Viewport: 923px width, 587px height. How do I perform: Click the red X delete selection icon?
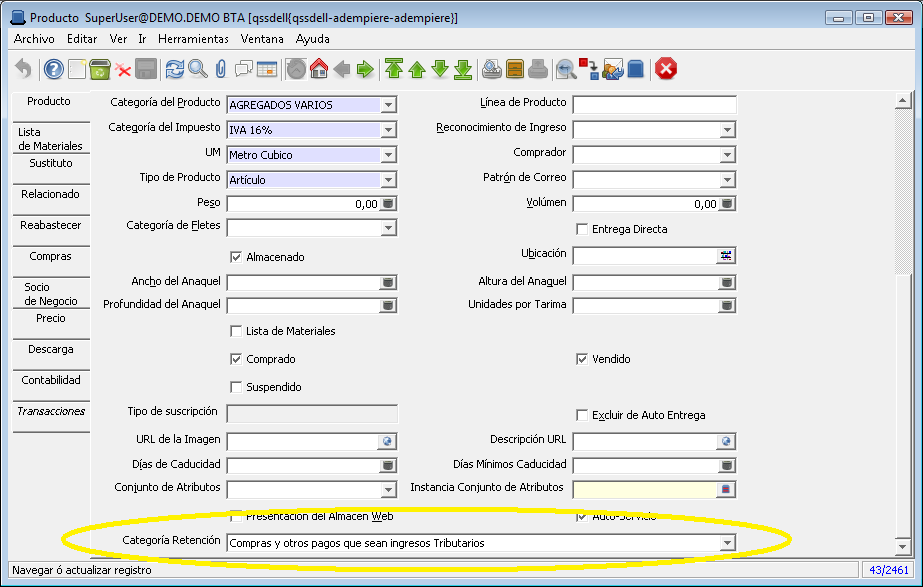(123, 70)
